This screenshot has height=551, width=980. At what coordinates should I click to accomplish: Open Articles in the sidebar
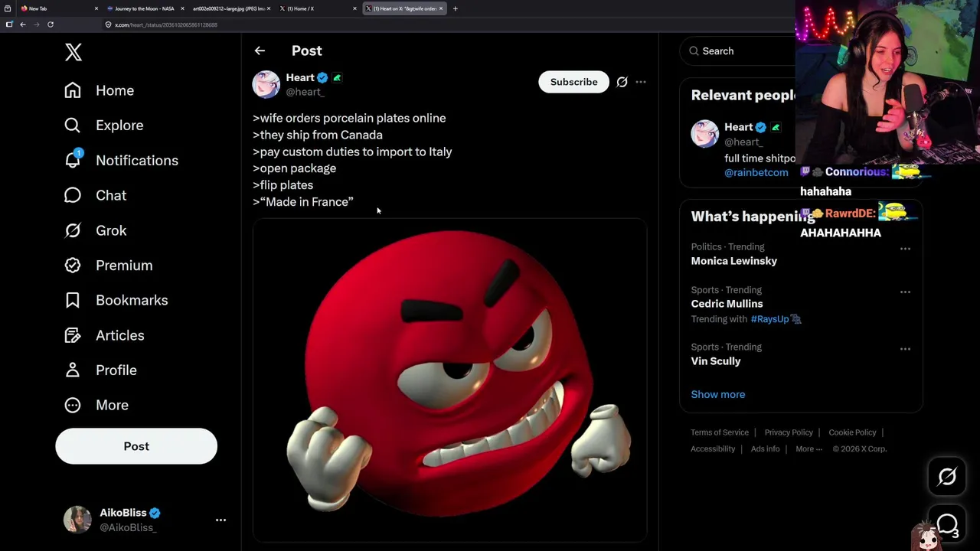tap(103, 335)
